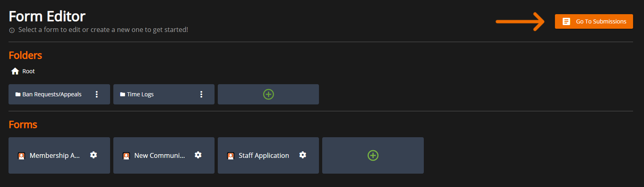Click the gear icon on New Communi... form
Image resolution: width=644 pixels, height=187 pixels.
(198, 155)
